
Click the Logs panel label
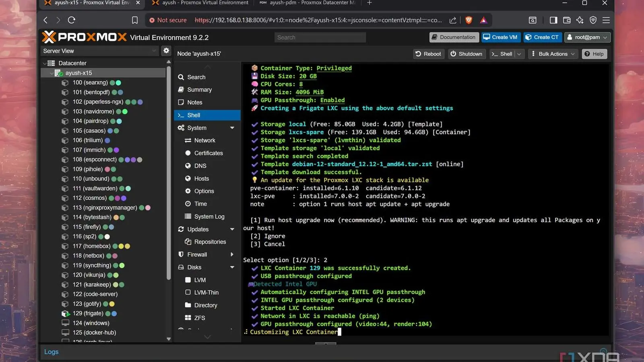(51, 352)
